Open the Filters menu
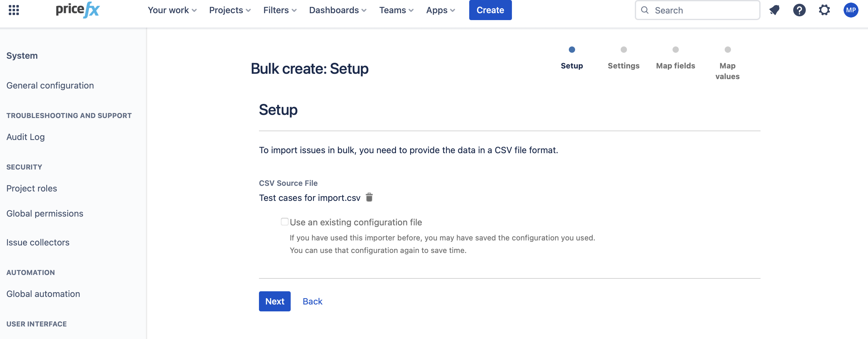 tap(280, 10)
